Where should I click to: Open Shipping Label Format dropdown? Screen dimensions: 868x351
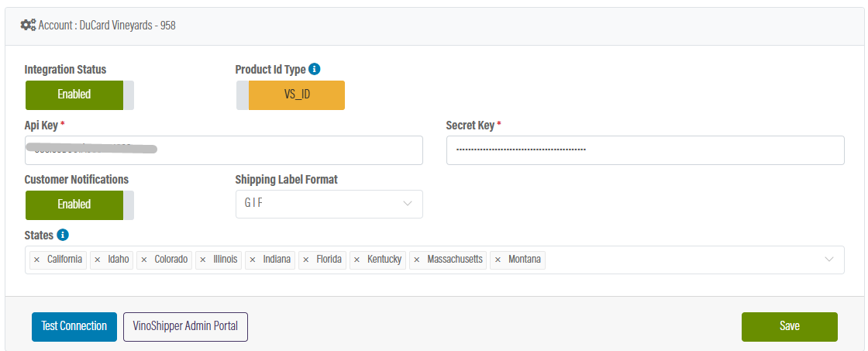[329, 204]
